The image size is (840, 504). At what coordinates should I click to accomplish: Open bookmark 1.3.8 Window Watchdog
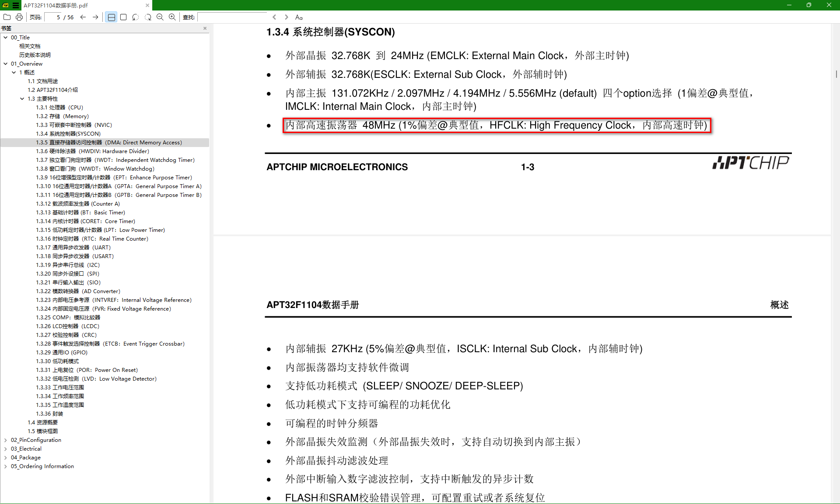[x=95, y=169]
